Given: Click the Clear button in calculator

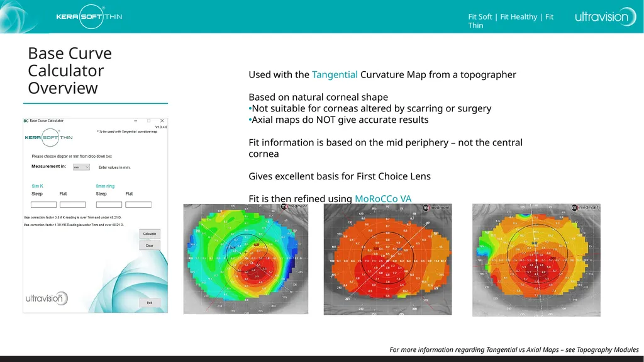Looking at the screenshot, I should point(150,246).
